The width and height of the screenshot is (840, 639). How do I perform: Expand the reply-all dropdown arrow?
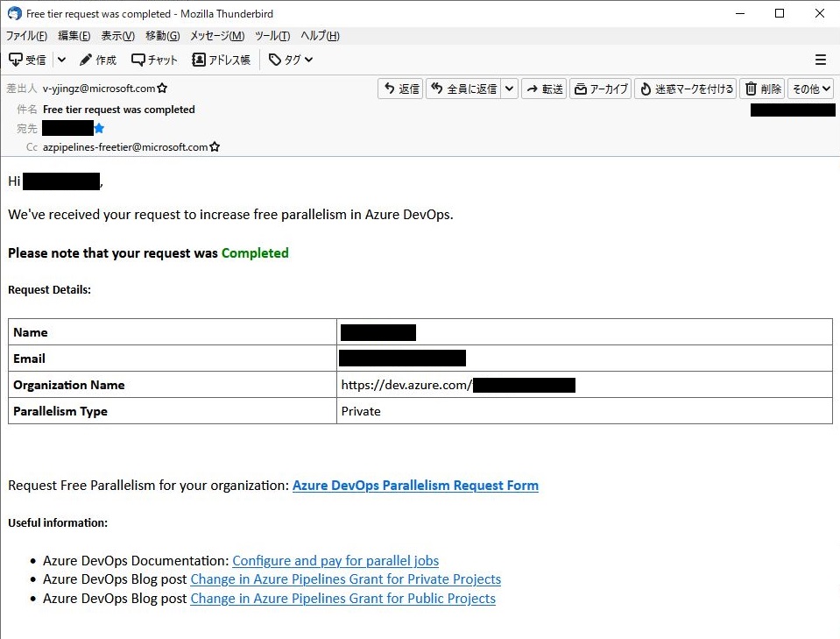click(510, 89)
